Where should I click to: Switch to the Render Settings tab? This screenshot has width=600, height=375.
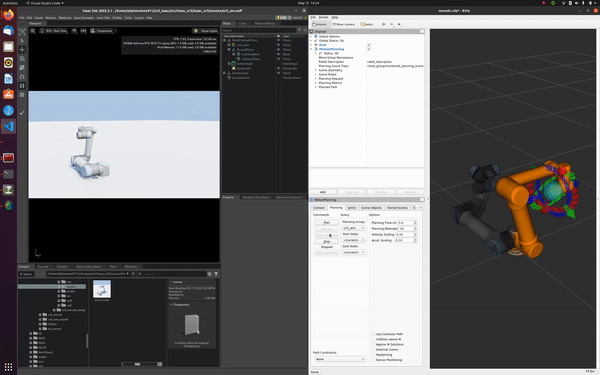(x=265, y=23)
